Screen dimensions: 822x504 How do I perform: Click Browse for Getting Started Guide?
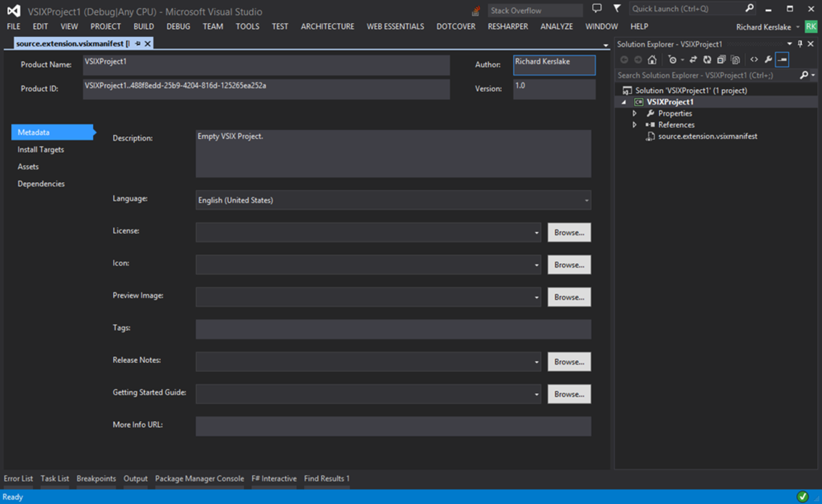pyautogui.click(x=569, y=394)
